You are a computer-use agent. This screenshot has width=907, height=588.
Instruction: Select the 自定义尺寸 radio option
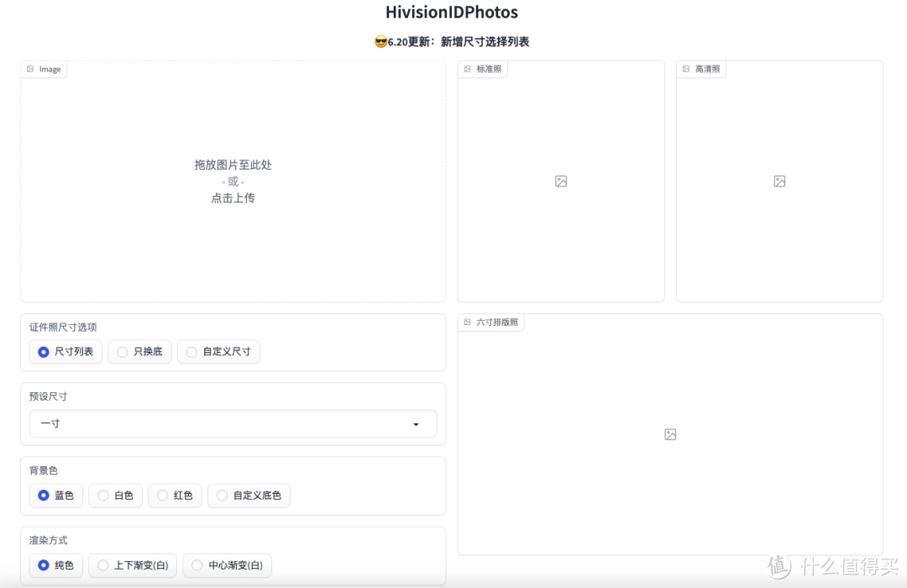(218, 352)
